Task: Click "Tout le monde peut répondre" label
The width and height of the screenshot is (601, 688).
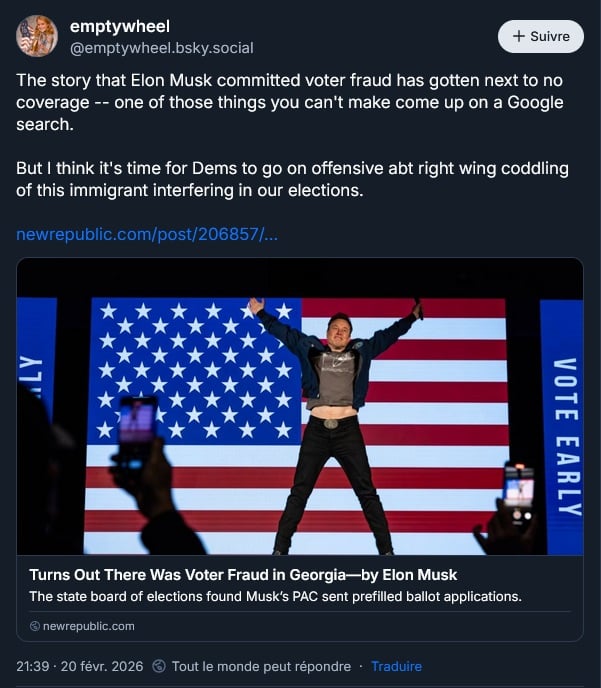Action: (x=261, y=666)
